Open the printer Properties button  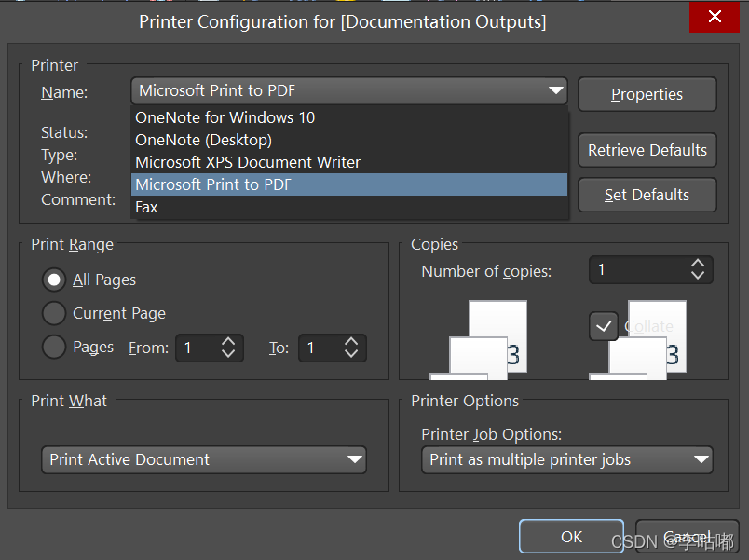point(647,94)
